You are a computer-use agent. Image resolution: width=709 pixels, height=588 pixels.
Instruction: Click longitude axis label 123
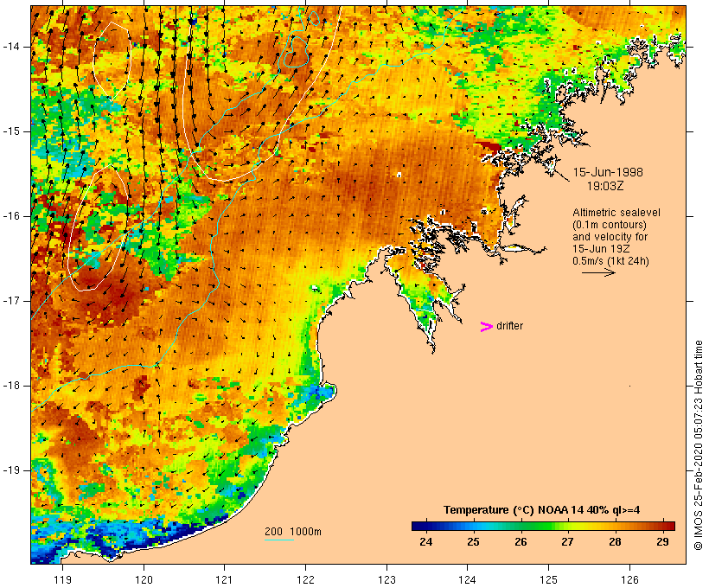click(386, 579)
